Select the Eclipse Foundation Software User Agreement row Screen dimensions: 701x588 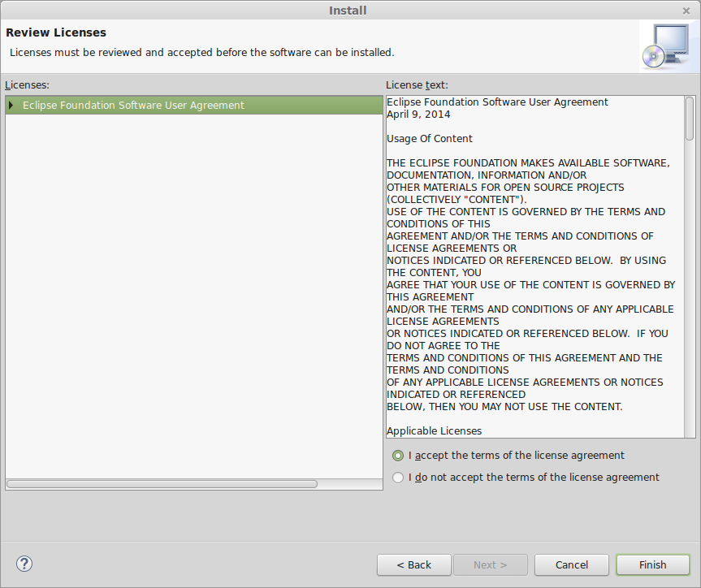[x=194, y=105]
